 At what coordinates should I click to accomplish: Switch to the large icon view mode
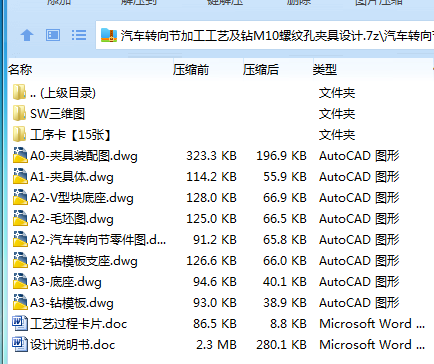pyautogui.click(x=53, y=35)
